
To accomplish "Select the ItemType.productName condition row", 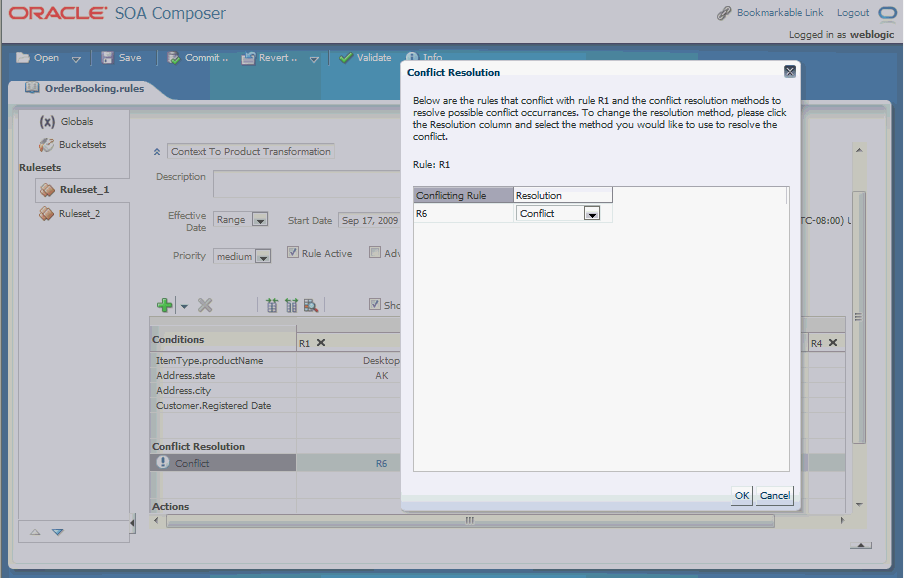I will click(223, 361).
